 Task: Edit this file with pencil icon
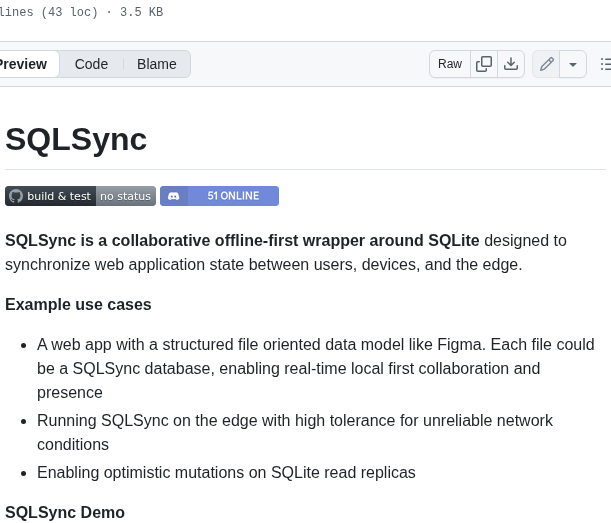pos(546,64)
